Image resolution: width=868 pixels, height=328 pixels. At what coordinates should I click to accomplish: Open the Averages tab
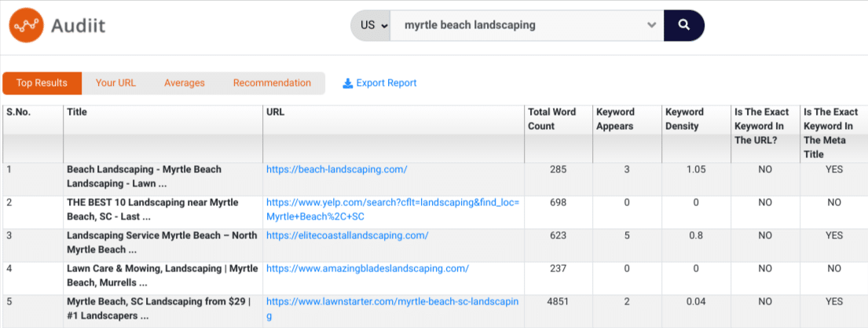[x=185, y=83]
